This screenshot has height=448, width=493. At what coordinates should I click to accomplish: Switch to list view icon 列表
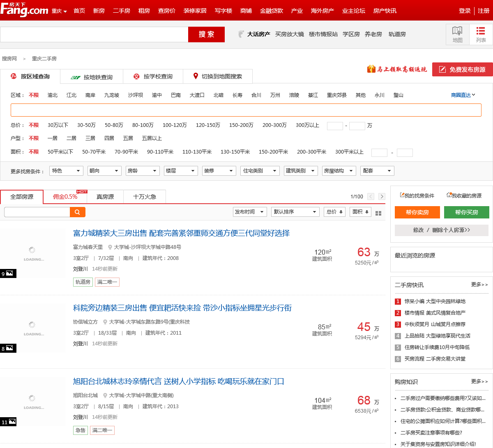click(x=481, y=34)
